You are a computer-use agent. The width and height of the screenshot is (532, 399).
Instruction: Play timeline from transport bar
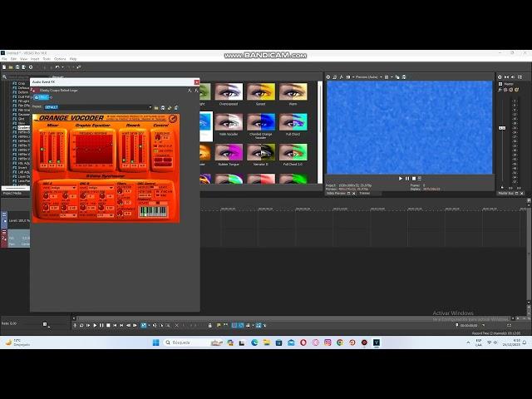pos(95,325)
